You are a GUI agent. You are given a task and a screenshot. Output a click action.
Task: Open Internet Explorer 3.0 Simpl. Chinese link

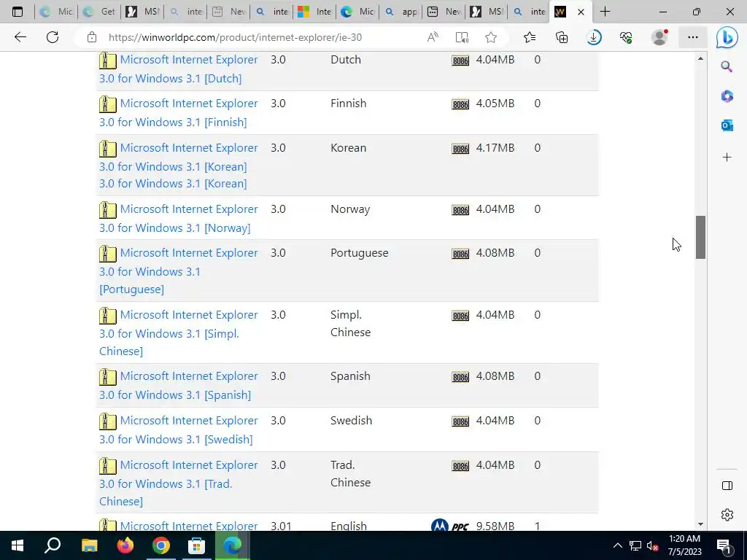click(179, 332)
